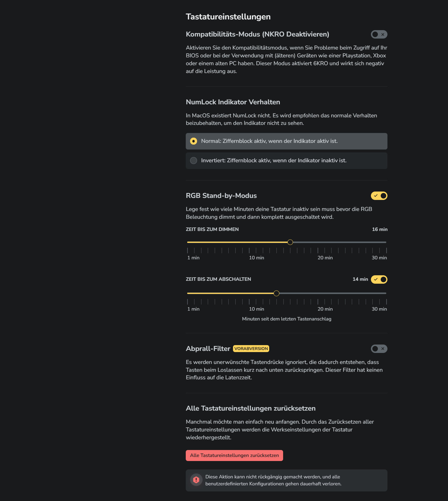
Task: Click the x icon in the NKRO toggle
Action: coord(383,34)
